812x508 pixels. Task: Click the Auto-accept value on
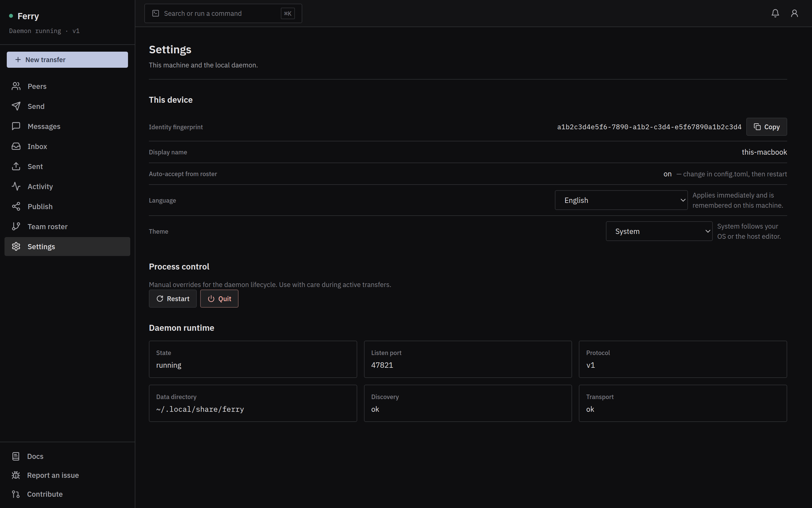667,174
